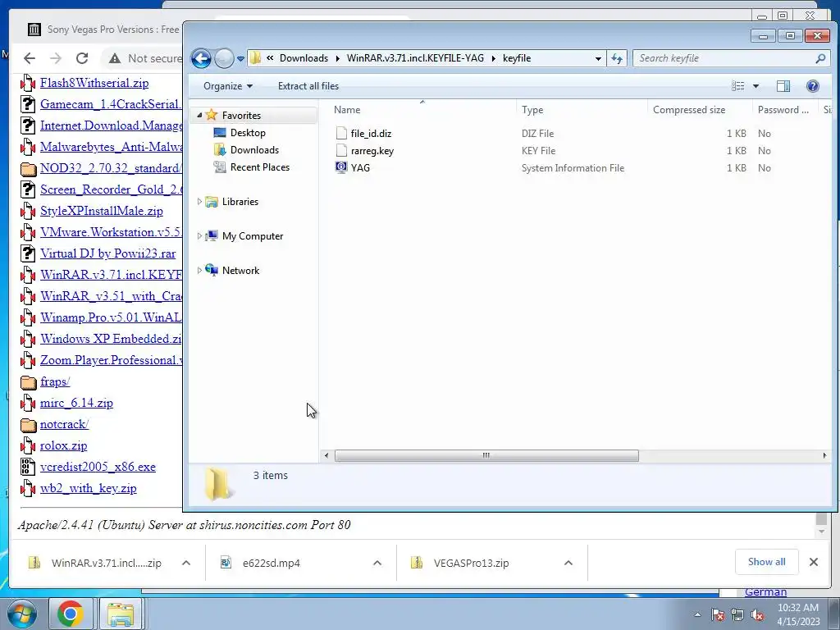Image resolution: width=840 pixels, height=630 pixels.
Task: Open the notcrack/ folder link
Action: coord(64,425)
